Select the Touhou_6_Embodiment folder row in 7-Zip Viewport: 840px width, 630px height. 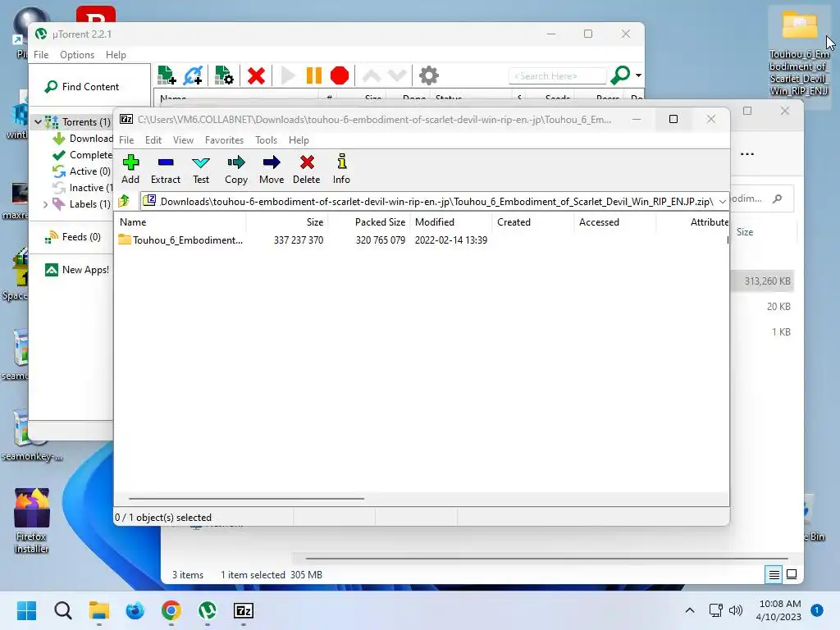[x=422, y=240]
